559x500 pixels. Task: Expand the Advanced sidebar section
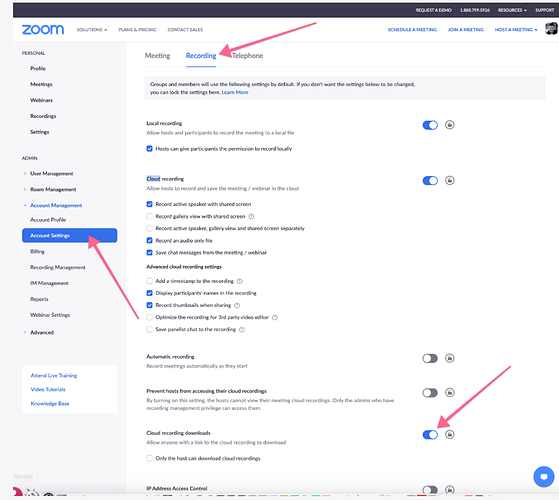[42, 332]
